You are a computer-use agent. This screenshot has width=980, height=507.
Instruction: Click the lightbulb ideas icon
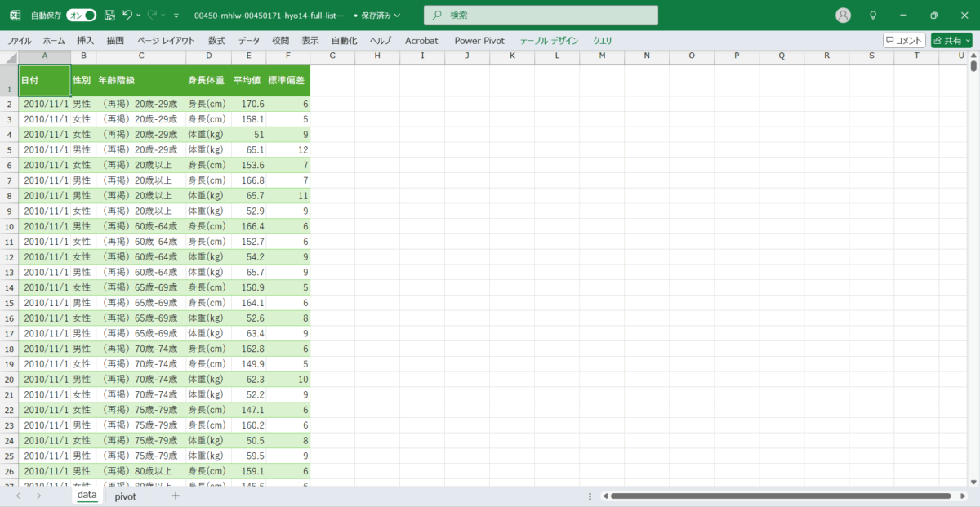click(x=873, y=16)
